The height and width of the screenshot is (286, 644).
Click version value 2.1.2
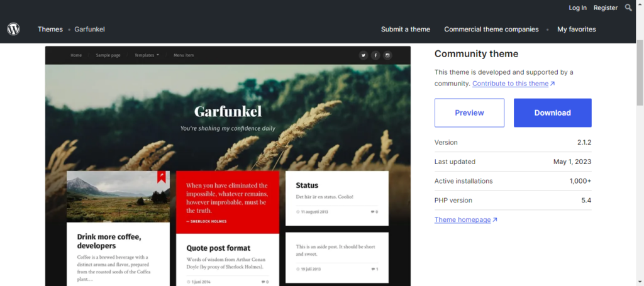[x=584, y=143]
